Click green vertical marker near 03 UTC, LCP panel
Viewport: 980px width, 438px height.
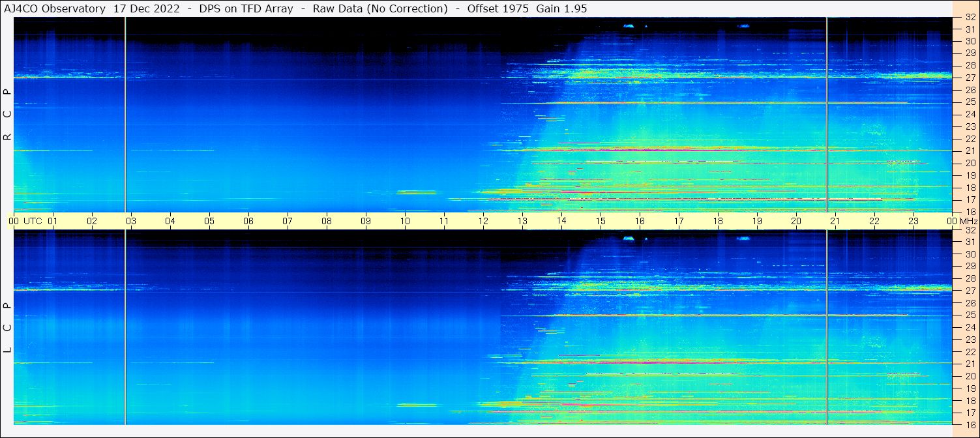(125, 327)
